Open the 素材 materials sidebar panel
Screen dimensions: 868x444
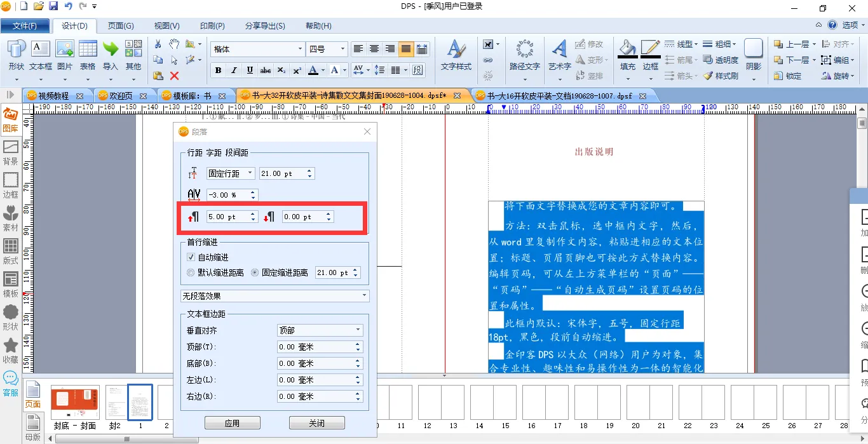10,219
